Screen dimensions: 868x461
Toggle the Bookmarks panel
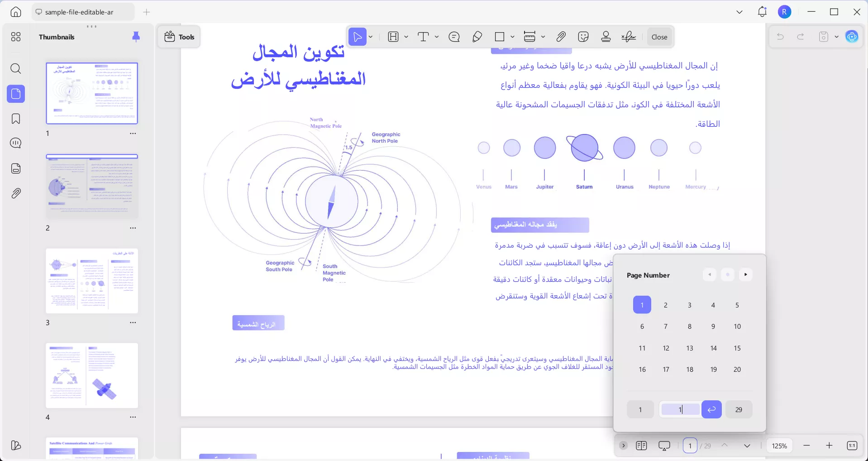click(16, 119)
